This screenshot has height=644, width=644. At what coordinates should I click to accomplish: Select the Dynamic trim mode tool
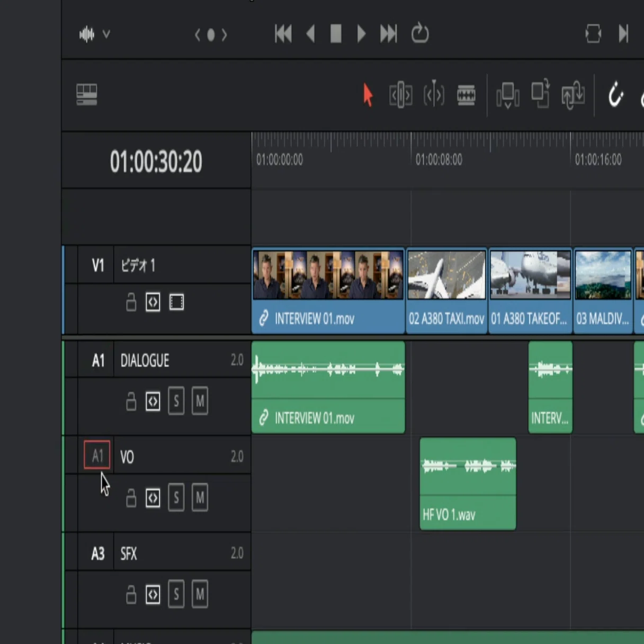click(x=434, y=94)
